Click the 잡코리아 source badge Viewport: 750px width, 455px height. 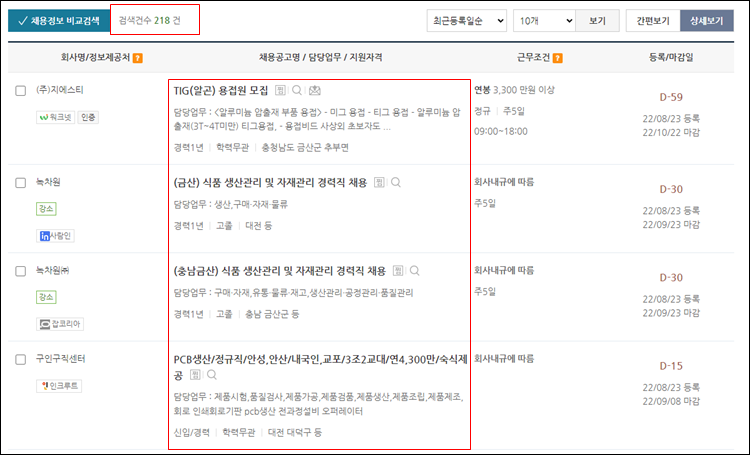point(60,324)
